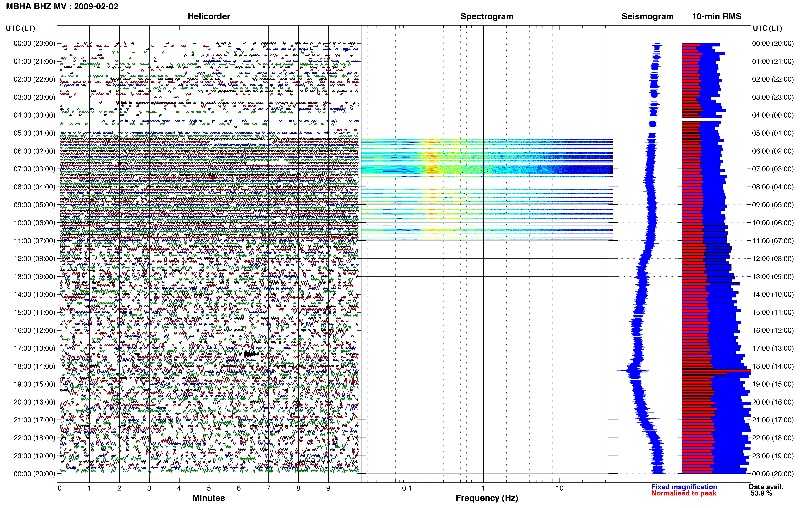Click the 9 tick label on Minutes axis
Viewport: 812px width, 508px height.
coord(328,488)
